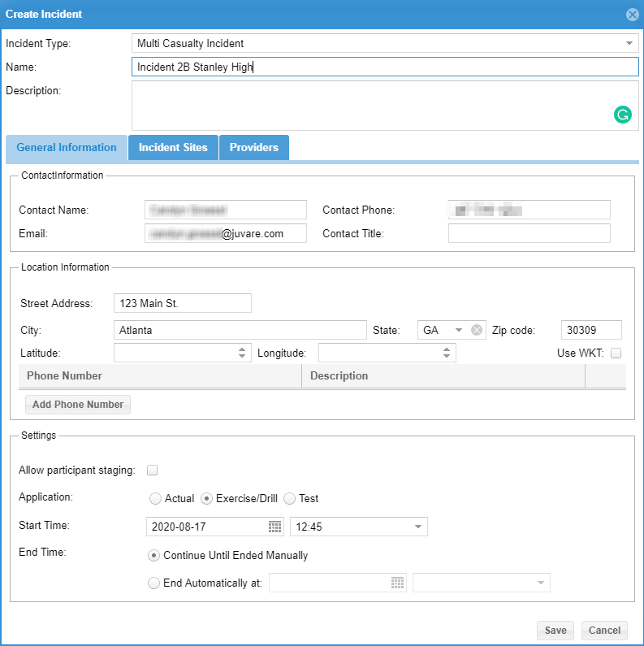Click the Phone Number column header
Image resolution: width=644 pixels, height=646 pixels.
(160, 375)
